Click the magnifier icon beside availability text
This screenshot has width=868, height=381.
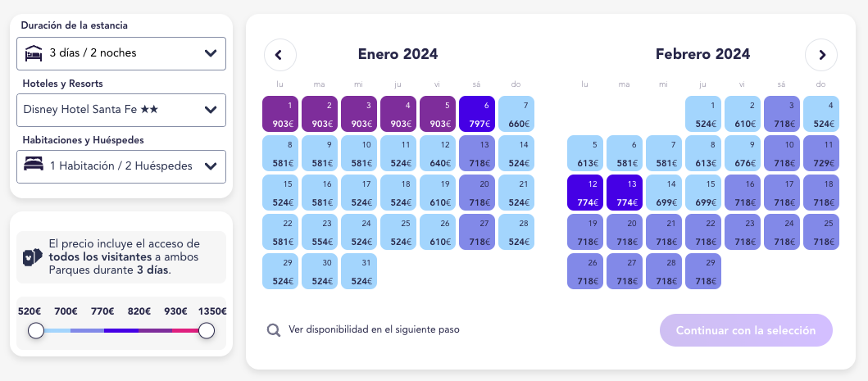point(274,330)
